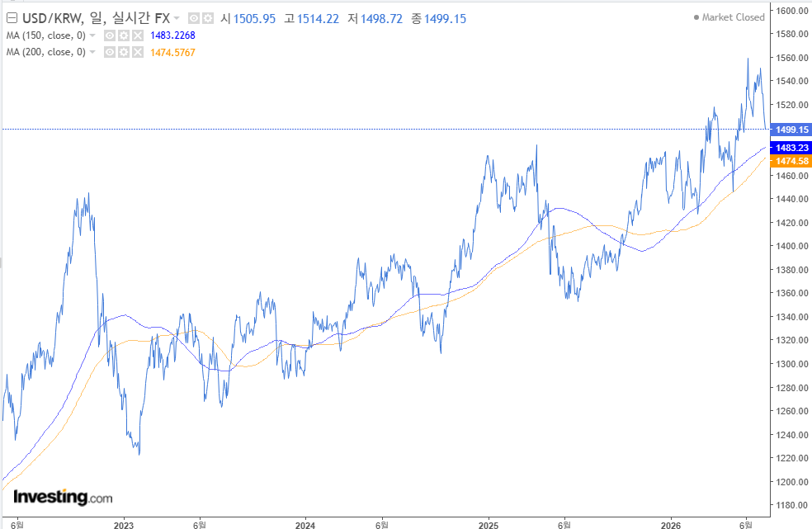Viewport: 812px width, 529px height.
Task: Hide the MA 200 indicator with eye icon
Action: (x=110, y=52)
